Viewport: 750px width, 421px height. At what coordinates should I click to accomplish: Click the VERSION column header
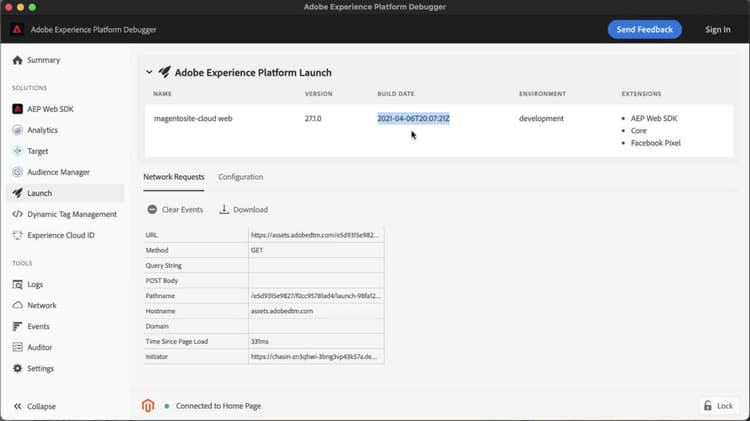tap(319, 94)
